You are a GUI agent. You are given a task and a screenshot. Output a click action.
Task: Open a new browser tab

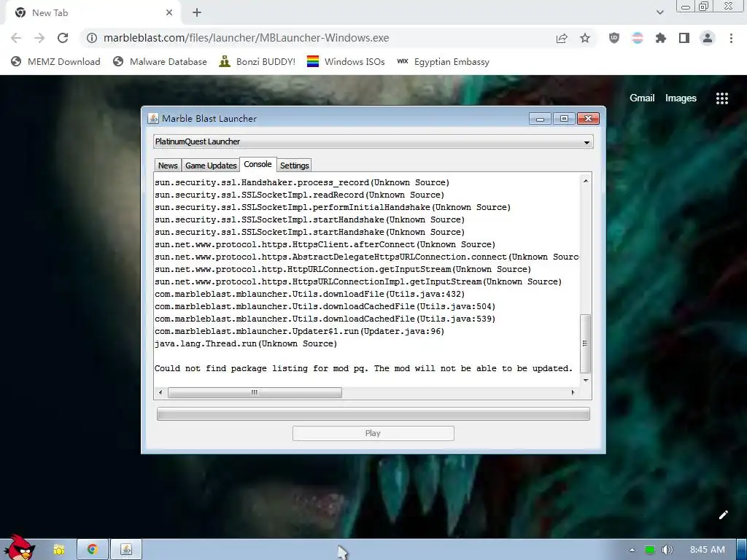tap(197, 13)
